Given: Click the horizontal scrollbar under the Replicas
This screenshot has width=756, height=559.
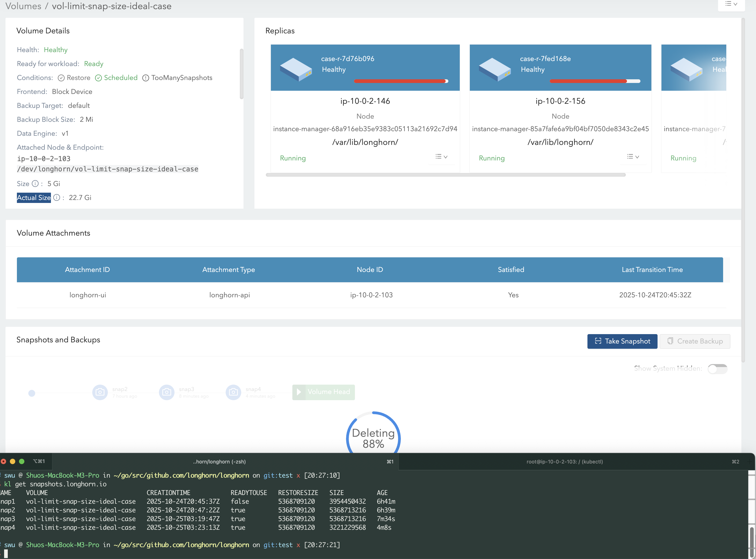Looking at the screenshot, I should coord(445,175).
